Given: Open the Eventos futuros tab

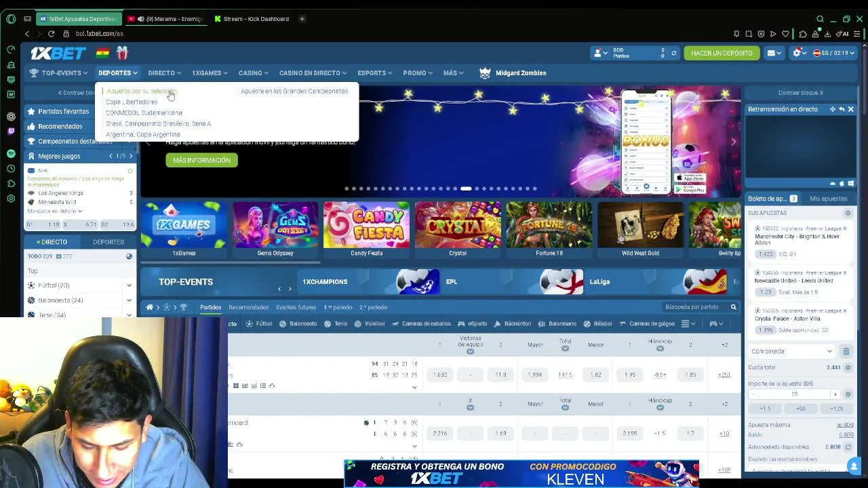Looking at the screenshot, I should click(x=296, y=307).
